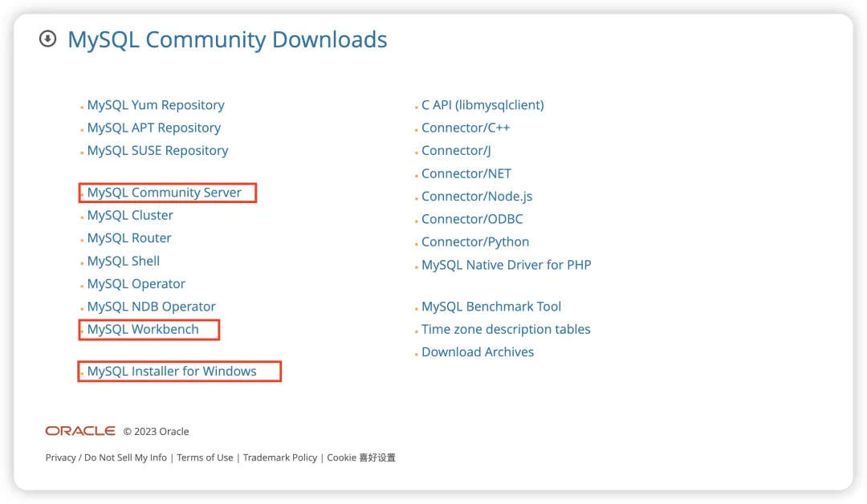Go to MySQL Workbench download

pos(143,329)
